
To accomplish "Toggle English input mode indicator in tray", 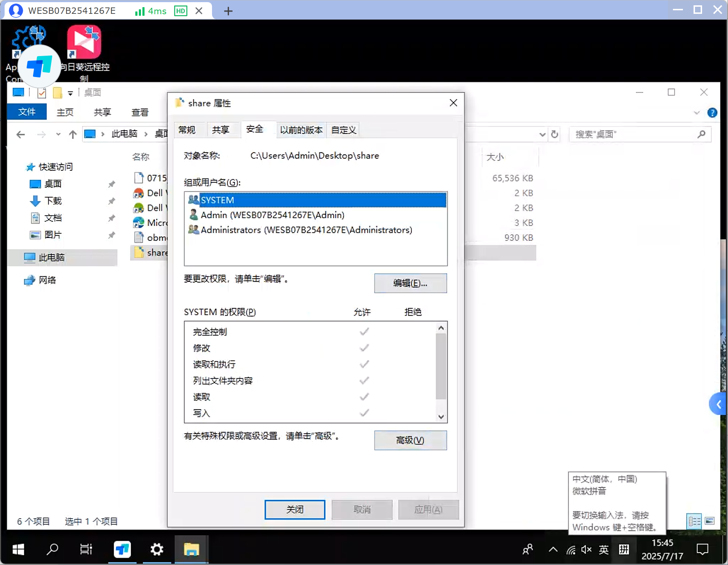I will [x=604, y=550].
